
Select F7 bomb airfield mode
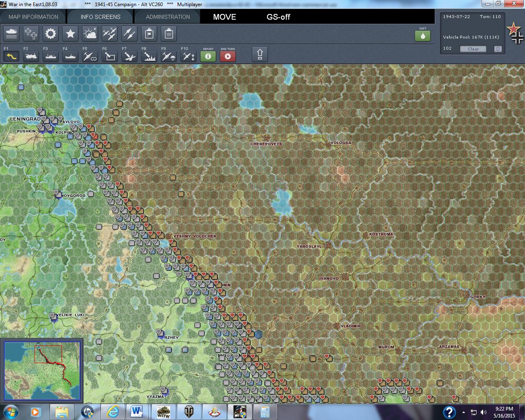point(130,56)
